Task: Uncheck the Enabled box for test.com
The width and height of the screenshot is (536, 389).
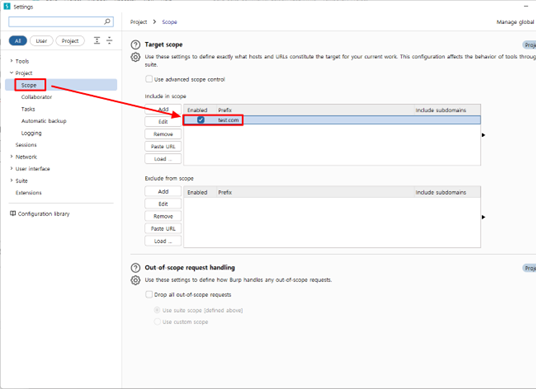Action: [x=201, y=120]
